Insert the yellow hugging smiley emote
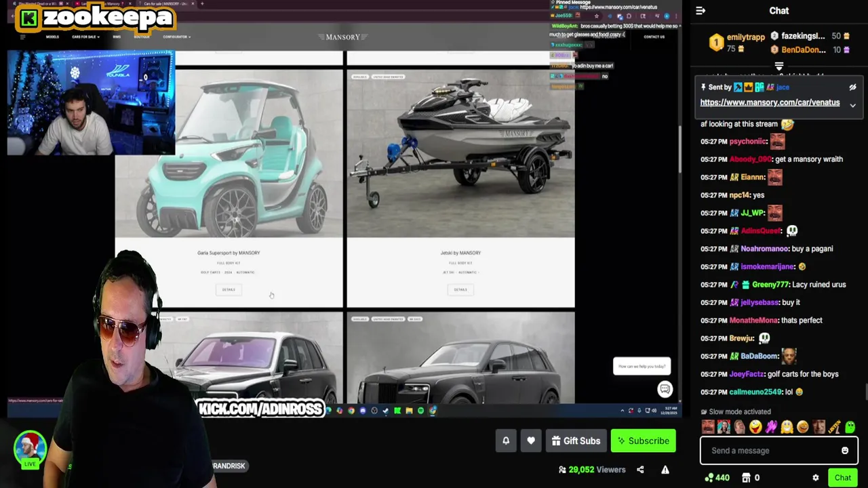The width and height of the screenshot is (868, 488). point(787,427)
